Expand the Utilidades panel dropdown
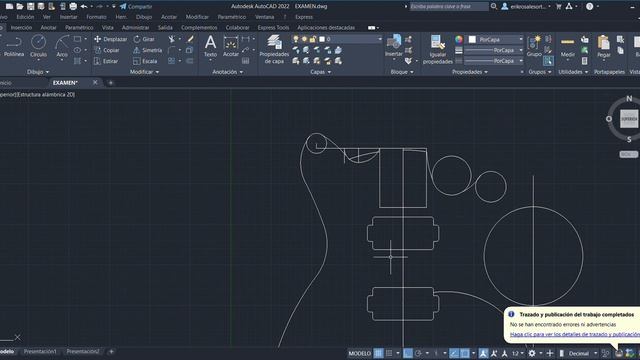This screenshot has width=640, height=360. [573, 72]
